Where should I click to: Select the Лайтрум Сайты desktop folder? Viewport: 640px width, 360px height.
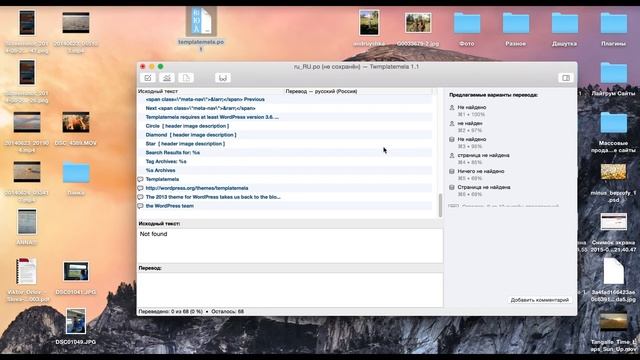tap(613, 73)
